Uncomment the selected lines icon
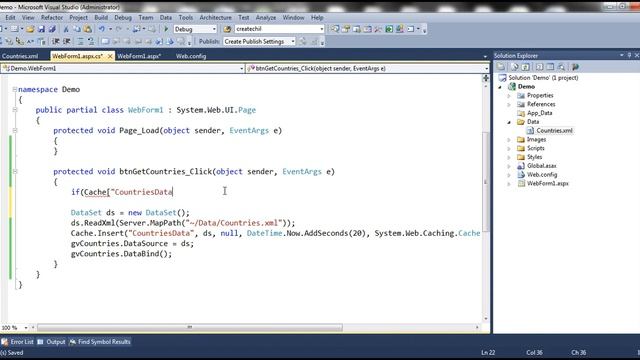This screenshot has width=640, height=360. [x=91, y=42]
